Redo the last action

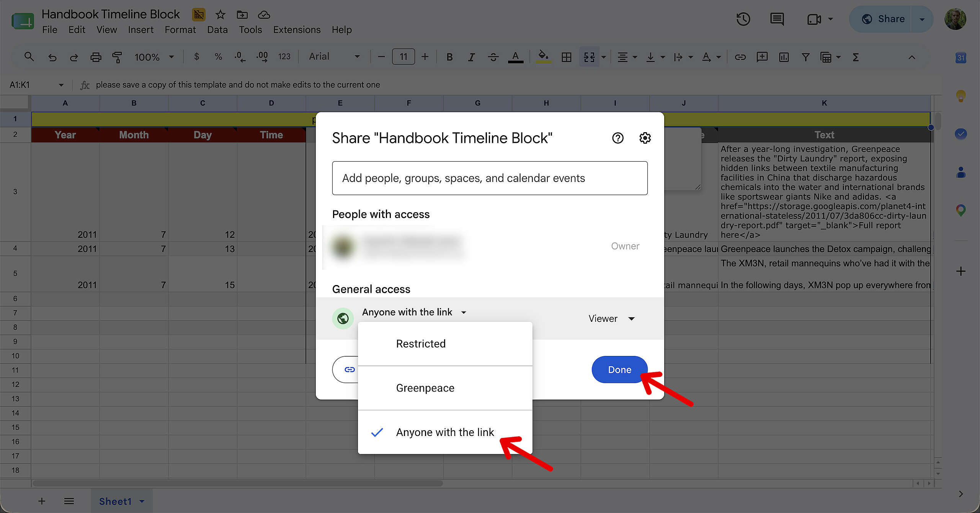[74, 57]
